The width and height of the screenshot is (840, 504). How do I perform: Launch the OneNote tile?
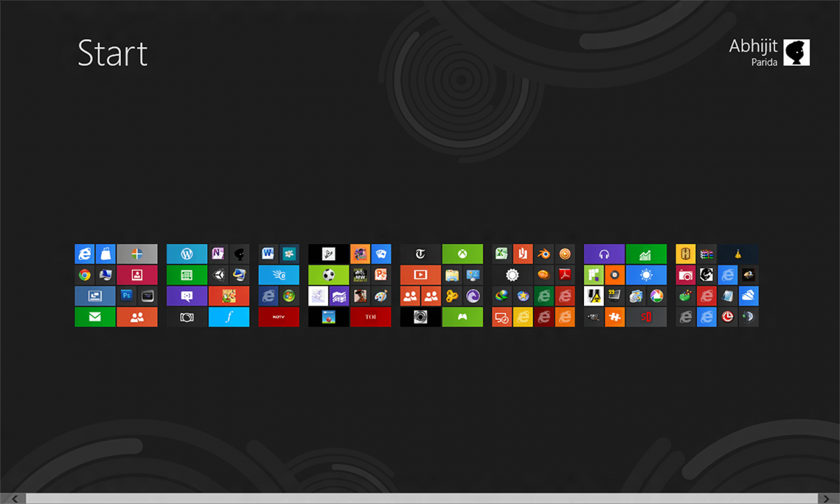pos(218,254)
